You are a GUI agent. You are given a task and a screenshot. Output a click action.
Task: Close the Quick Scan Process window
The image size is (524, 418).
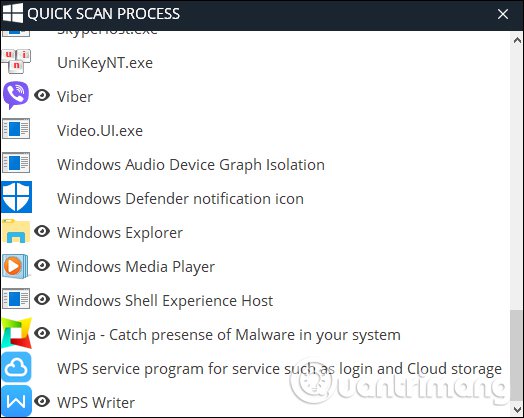click(x=503, y=14)
